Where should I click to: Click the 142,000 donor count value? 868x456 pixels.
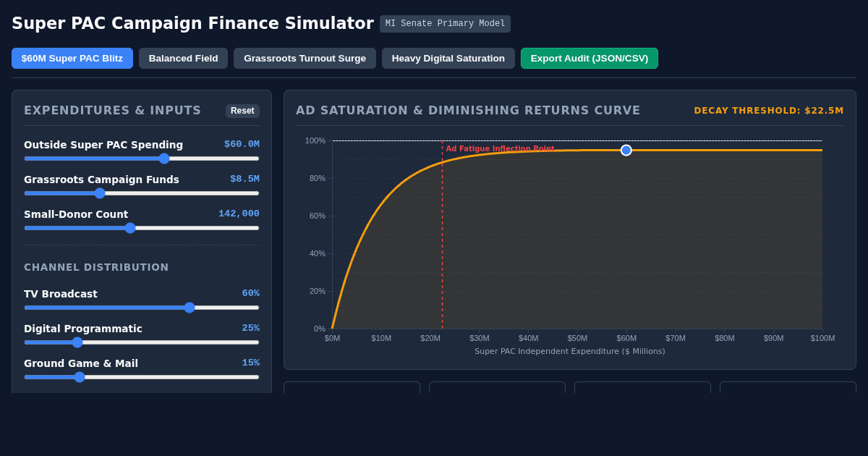[239, 214]
